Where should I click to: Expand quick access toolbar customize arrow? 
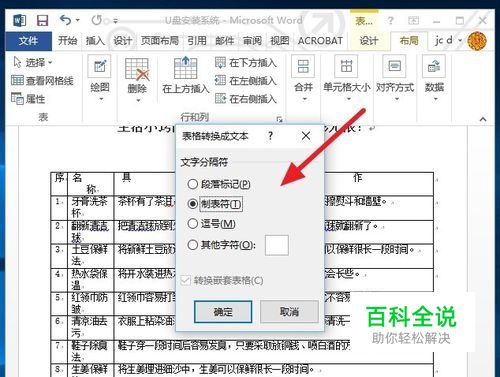[115, 21]
